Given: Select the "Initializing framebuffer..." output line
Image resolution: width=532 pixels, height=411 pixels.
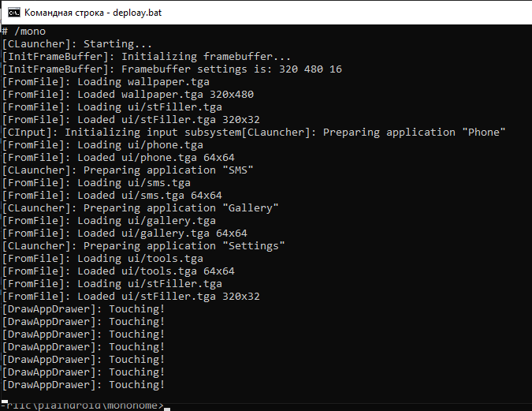Looking at the screenshot, I should [147, 57].
